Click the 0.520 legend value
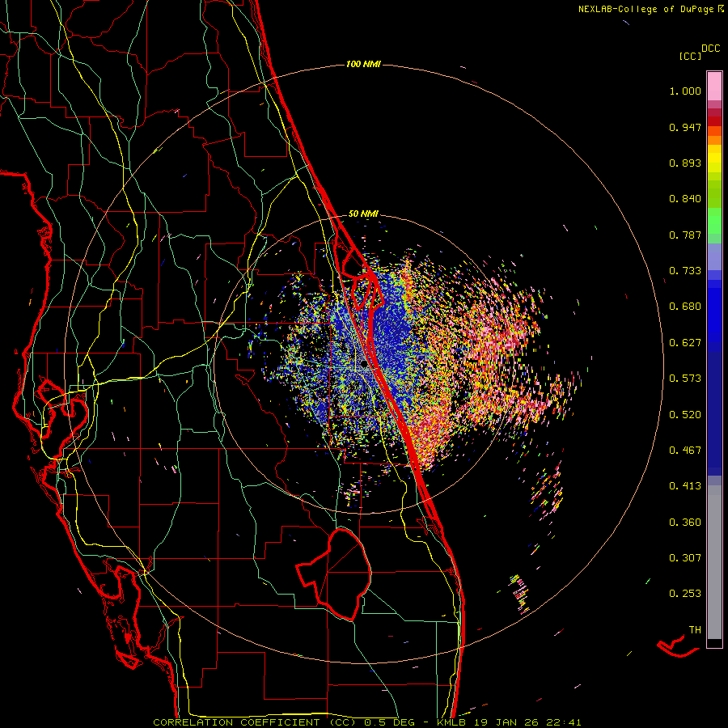The image size is (728, 728). click(x=685, y=415)
